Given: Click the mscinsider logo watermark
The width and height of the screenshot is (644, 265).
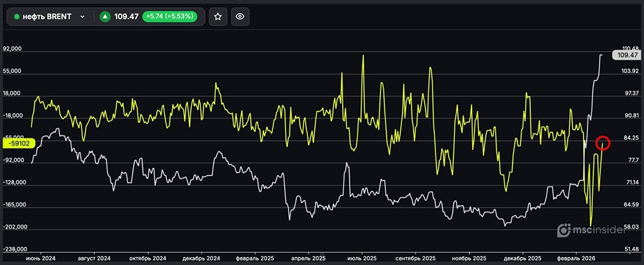Looking at the screenshot, I should [x=591, y=230].
